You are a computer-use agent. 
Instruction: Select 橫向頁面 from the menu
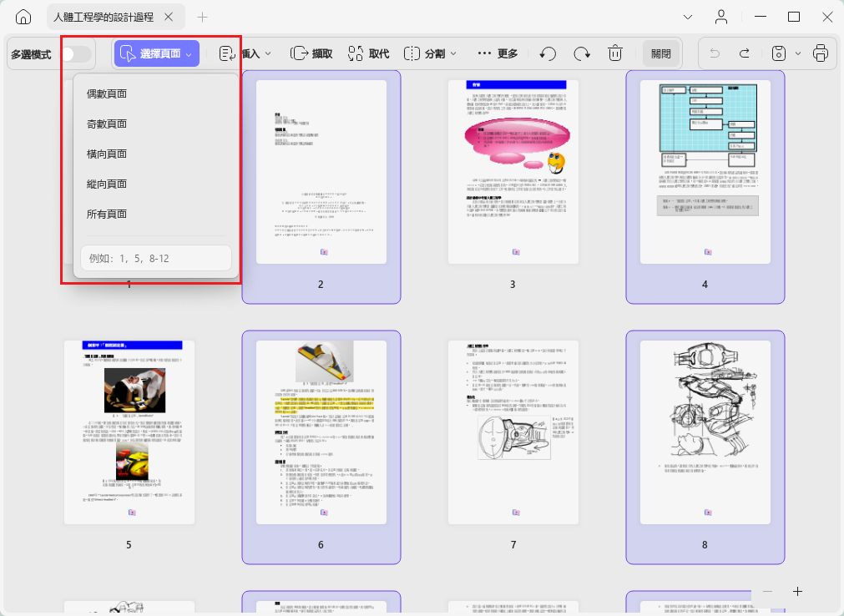coord(156,154)
